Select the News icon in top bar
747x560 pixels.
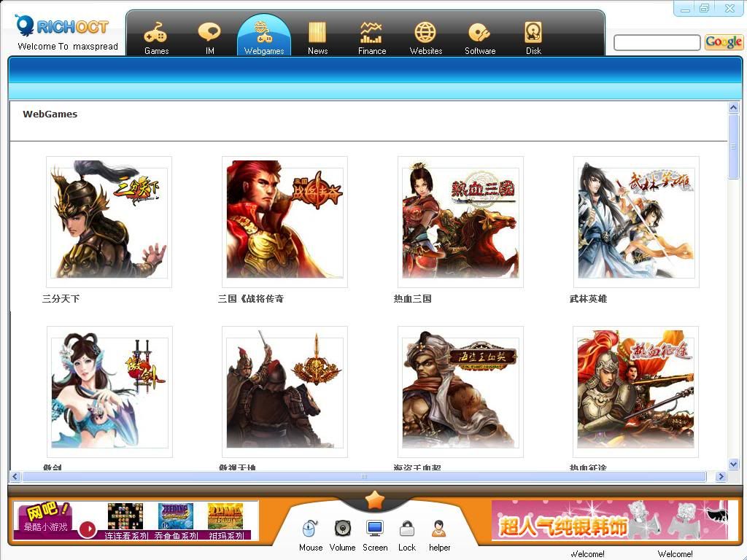pos(317,34)
